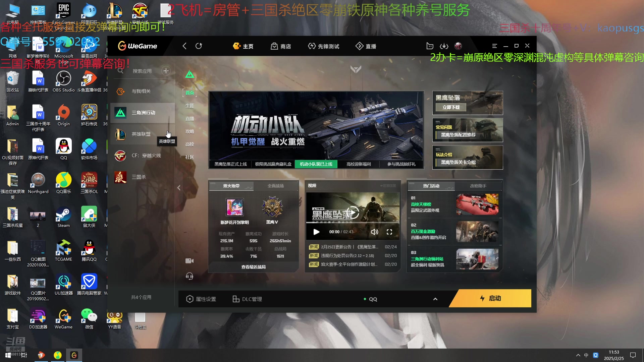
Task: Mute the video with speaker icon
Action: (375, 232)
